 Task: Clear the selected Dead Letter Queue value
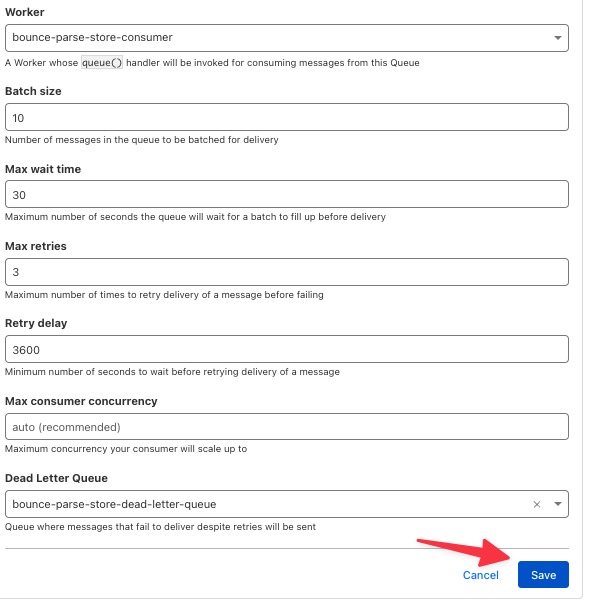[536, 504]
